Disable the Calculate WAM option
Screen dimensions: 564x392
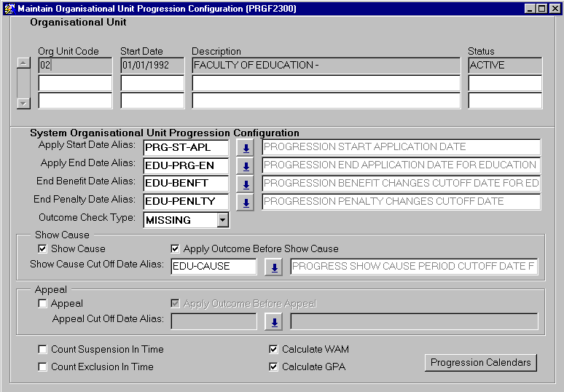[274, 350]
